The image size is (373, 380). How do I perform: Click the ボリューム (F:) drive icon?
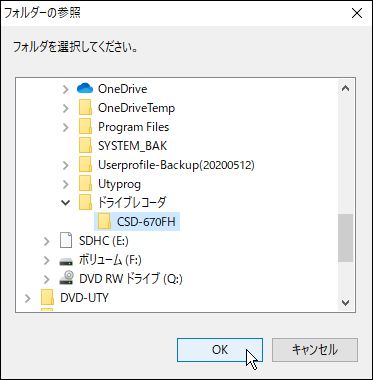tap(66, 261)
